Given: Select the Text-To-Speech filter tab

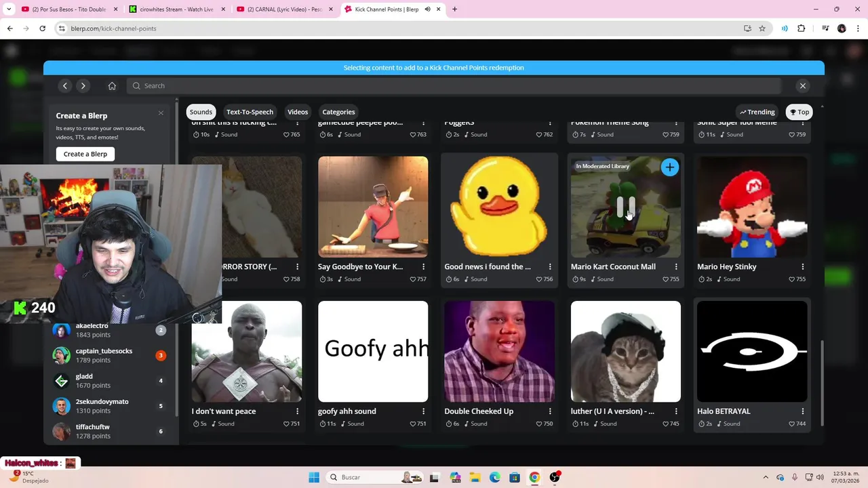Looking at the screenshot, I should click(250, 112).
